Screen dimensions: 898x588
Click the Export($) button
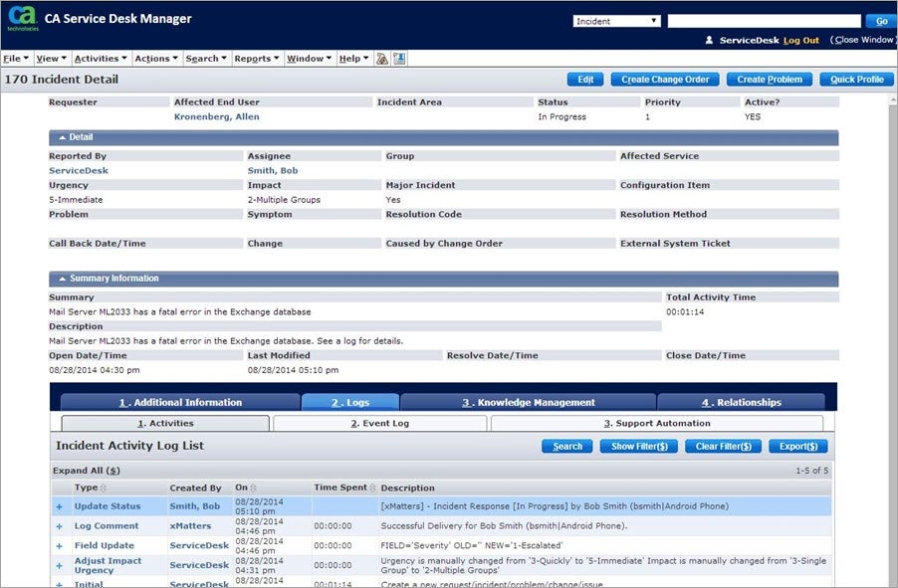click(797, 446)
